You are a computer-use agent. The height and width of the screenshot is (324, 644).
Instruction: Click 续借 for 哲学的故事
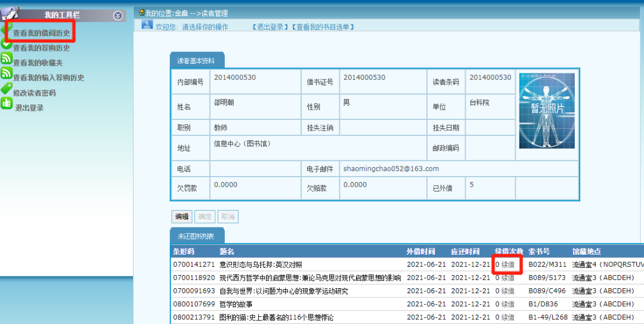(x=508, y=304)
